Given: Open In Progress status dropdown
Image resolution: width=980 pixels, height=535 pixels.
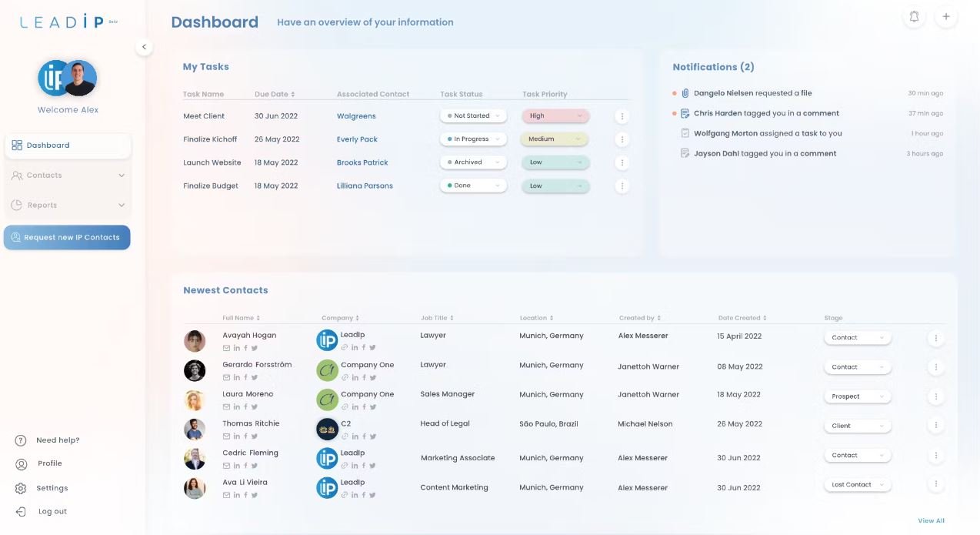Looking at the screenshot, I should coord(473,139).
